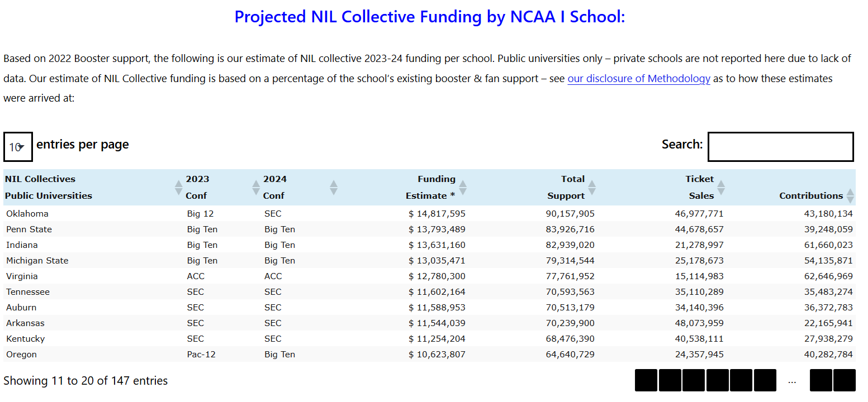This screenshot has height=402, width=868.
Task: Click the Kentucky school name cell
Action: 25,339
